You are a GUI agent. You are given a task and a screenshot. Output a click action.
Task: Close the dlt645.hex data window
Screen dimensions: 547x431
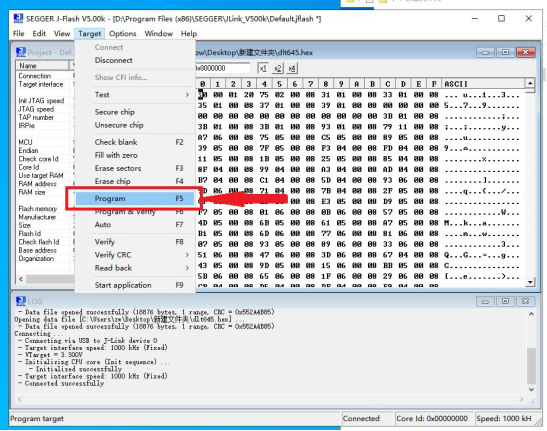(526, 52)
